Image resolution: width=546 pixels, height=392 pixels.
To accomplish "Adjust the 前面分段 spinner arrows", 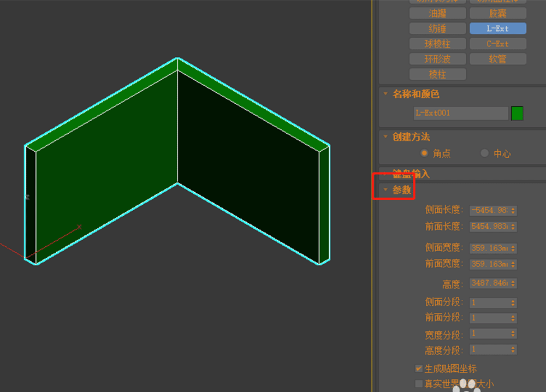I will coord(513,318).
